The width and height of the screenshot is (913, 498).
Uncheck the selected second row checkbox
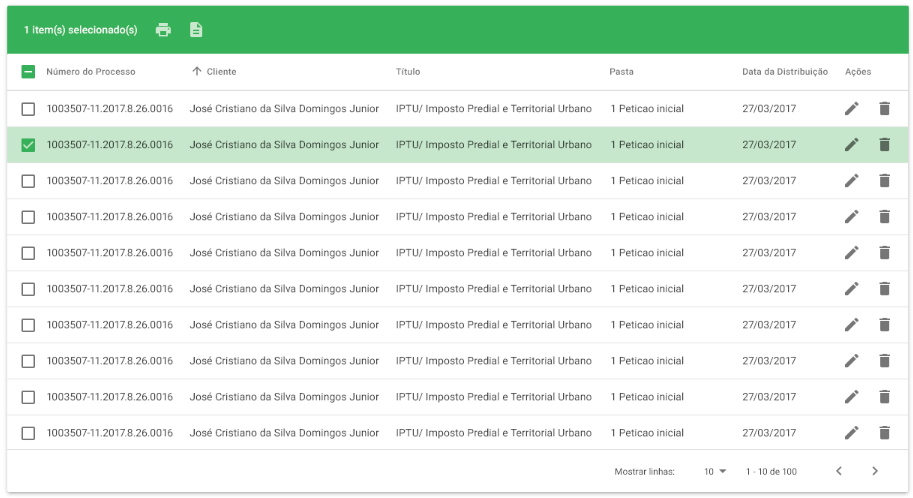28,144
